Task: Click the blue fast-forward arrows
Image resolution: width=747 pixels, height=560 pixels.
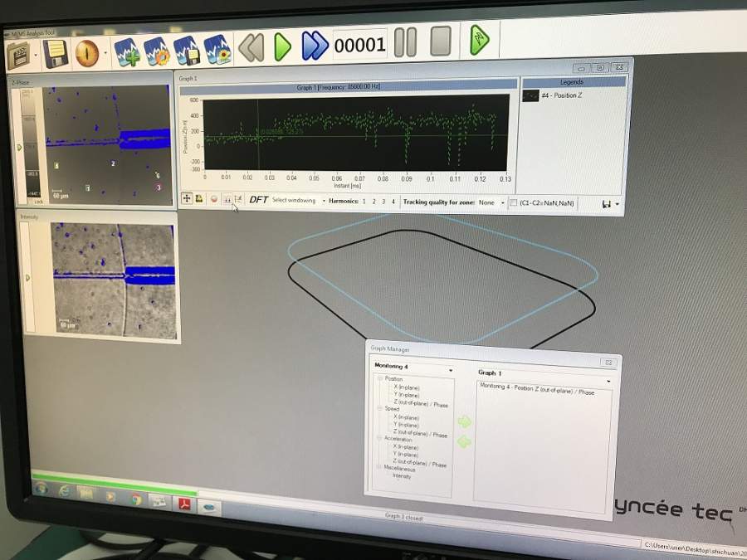Action: 315,46
